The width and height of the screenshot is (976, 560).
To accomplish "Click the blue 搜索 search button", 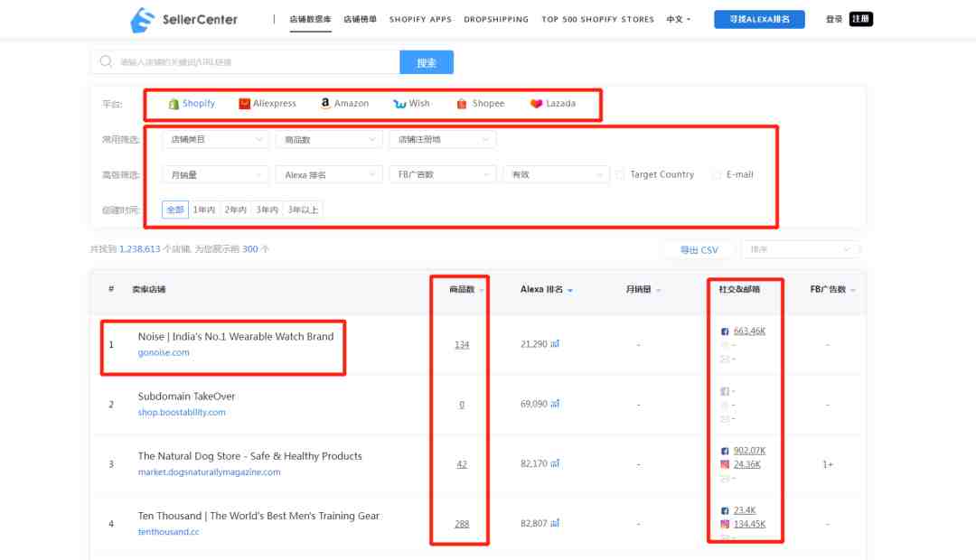I will tap(427, 62).
